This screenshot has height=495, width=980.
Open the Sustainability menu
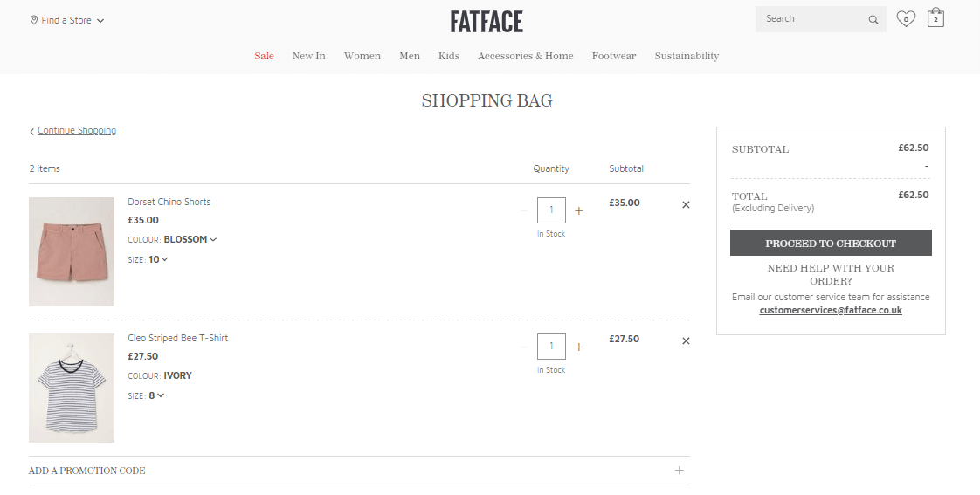pos(687,56)
